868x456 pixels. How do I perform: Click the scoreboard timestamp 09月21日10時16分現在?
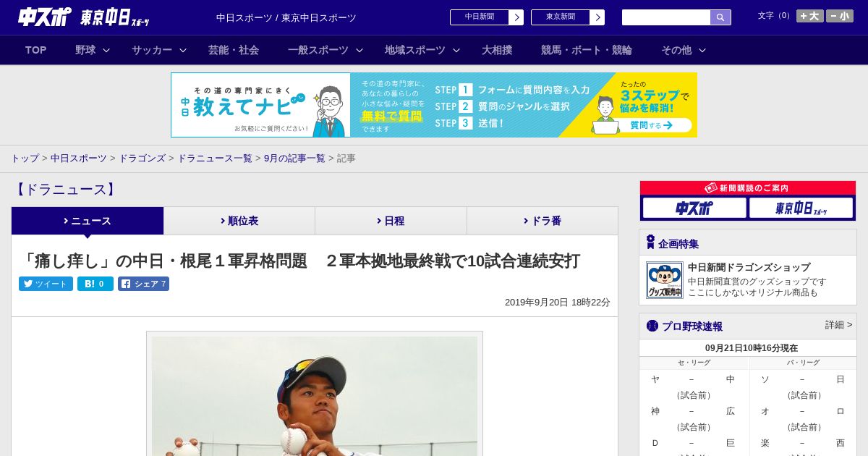752,348
